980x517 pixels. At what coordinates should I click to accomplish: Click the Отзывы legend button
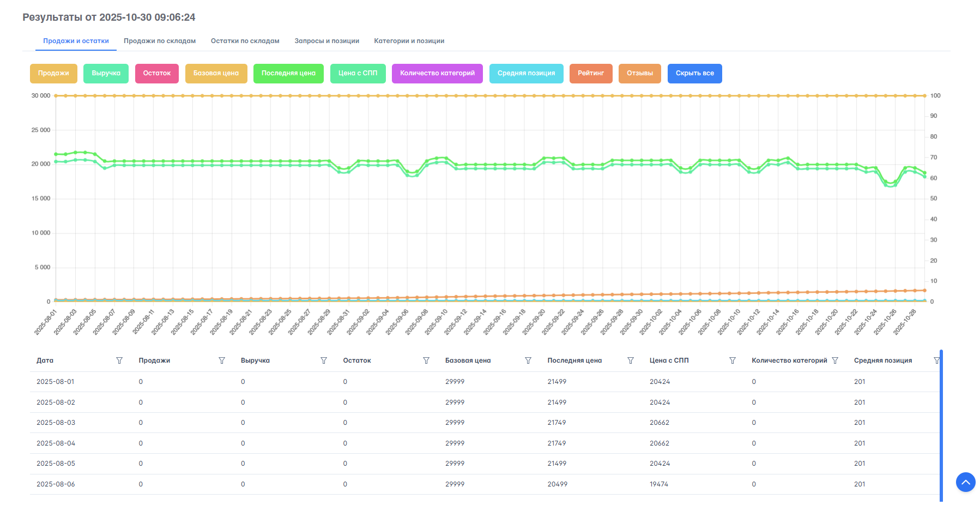click(639, 74)
